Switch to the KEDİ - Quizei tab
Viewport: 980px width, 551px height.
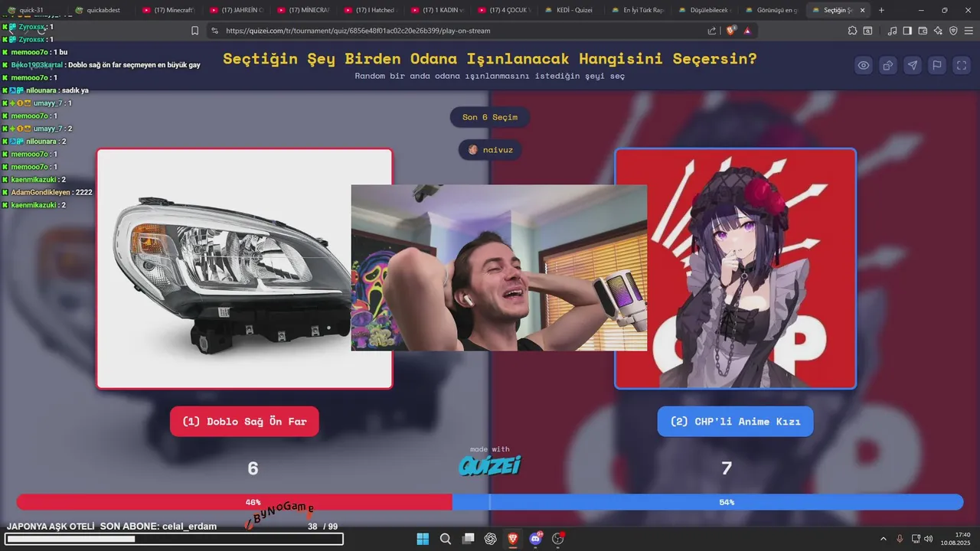[x=574, y=10]
